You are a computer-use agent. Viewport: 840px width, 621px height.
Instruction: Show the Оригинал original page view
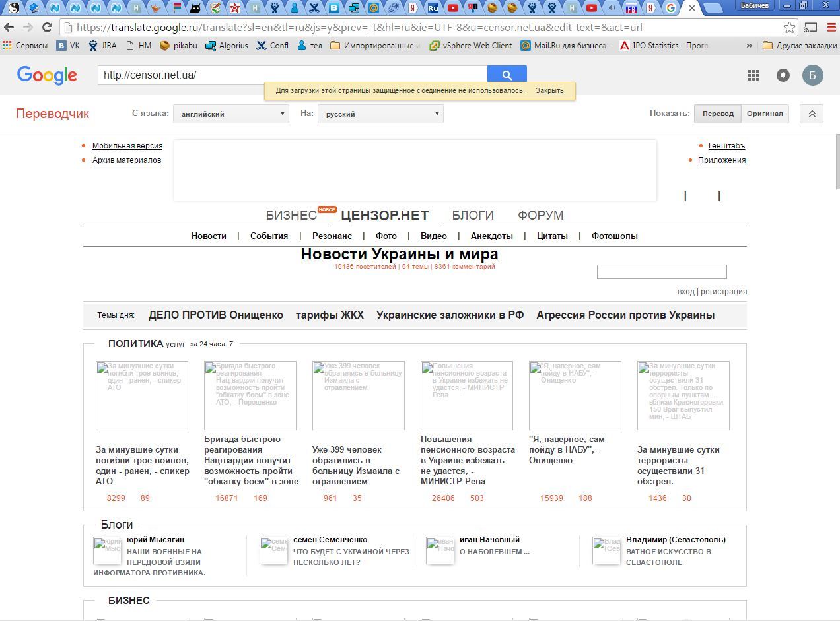pos(765,114)
